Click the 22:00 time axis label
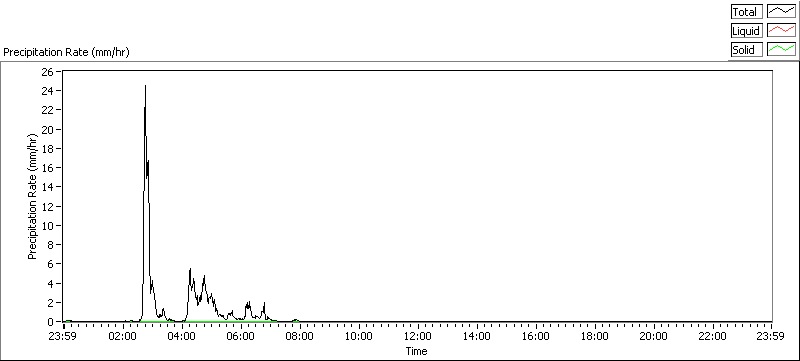This screenshot has width=800, height=361. (x=712, y=336)
